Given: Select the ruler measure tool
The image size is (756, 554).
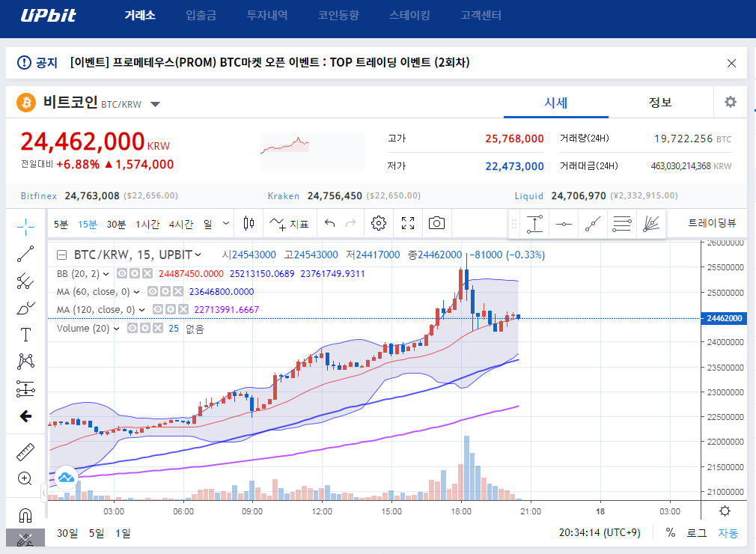Looking at the screenshot, I should coord(25,451).
